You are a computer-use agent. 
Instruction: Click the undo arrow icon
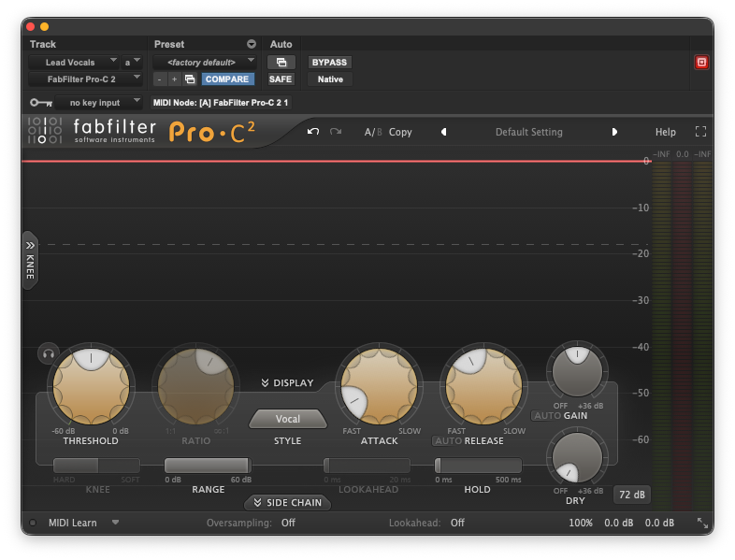313,132
